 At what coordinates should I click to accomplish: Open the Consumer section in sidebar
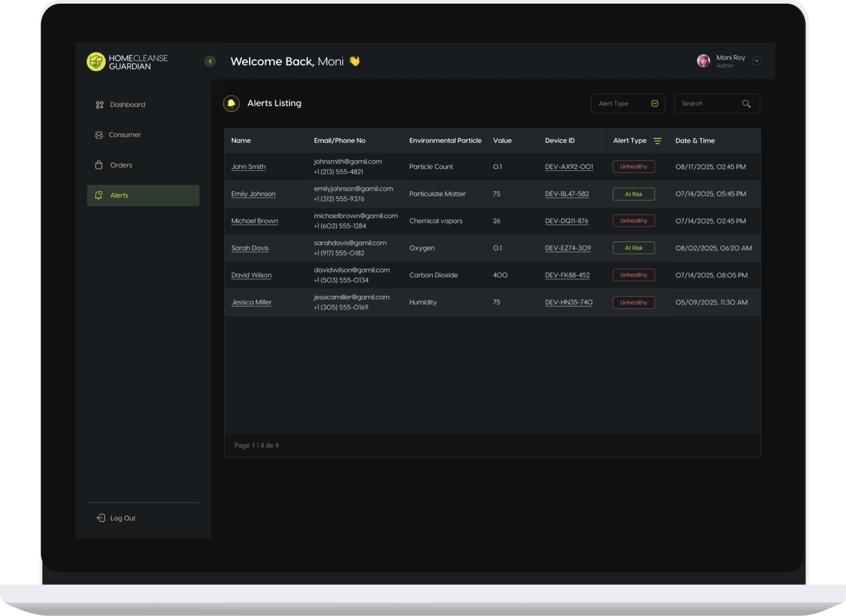pyautogui.click(x=124, y=135)
